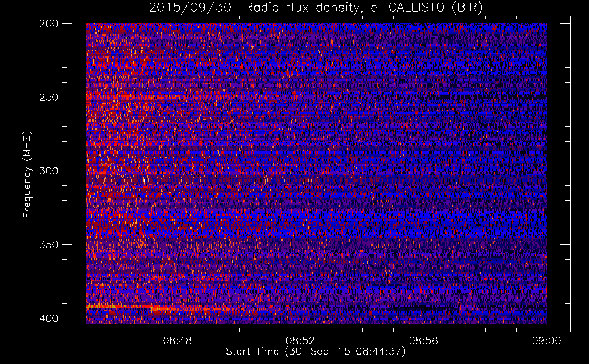Select the 250 frequency tick label
The width and height of the screenshot is (589, 364).
pyautogui.click(x=48, y=97)
